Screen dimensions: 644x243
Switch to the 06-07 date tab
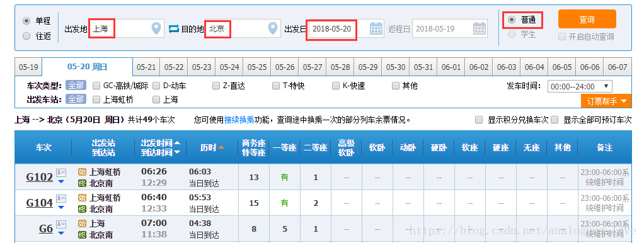tap(618, 67)
